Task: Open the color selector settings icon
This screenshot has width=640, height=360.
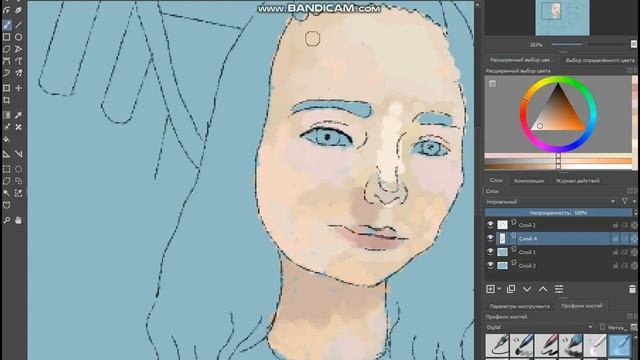Action: coord(493,84)
